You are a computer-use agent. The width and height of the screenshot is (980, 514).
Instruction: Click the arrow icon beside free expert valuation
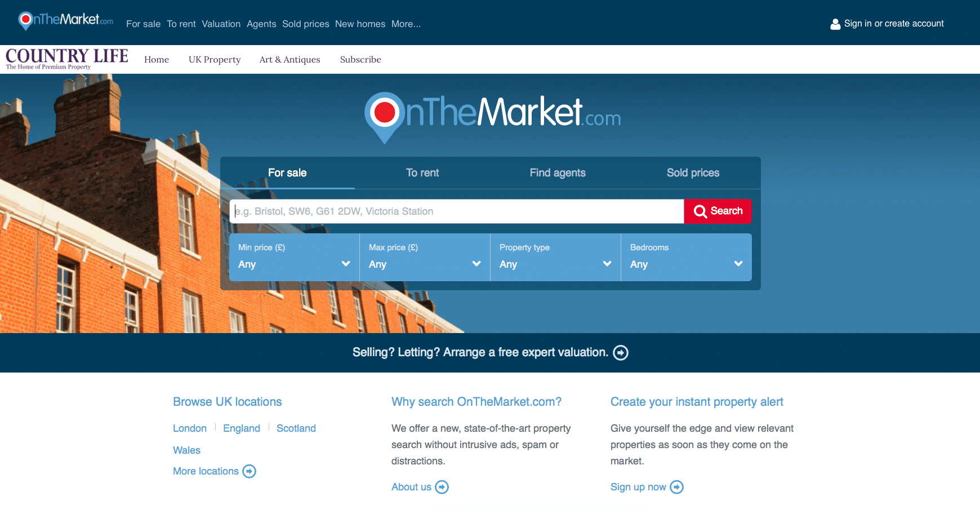(x=621, y=353)
